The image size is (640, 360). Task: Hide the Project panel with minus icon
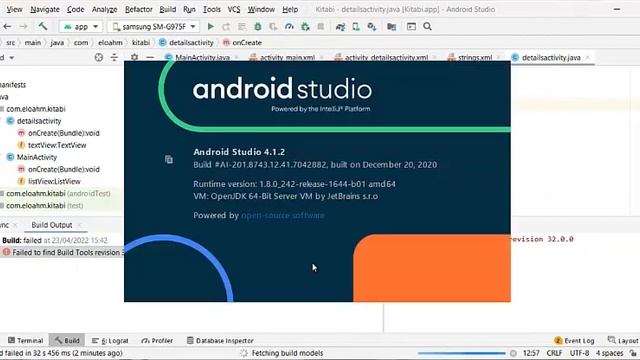[150, 57]
